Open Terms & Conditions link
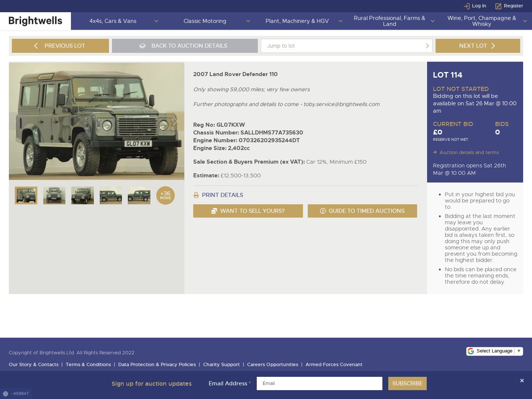Image resolution: width=532 pixels, height=399 pixels. pyautogui.click(x=88, y=365)
